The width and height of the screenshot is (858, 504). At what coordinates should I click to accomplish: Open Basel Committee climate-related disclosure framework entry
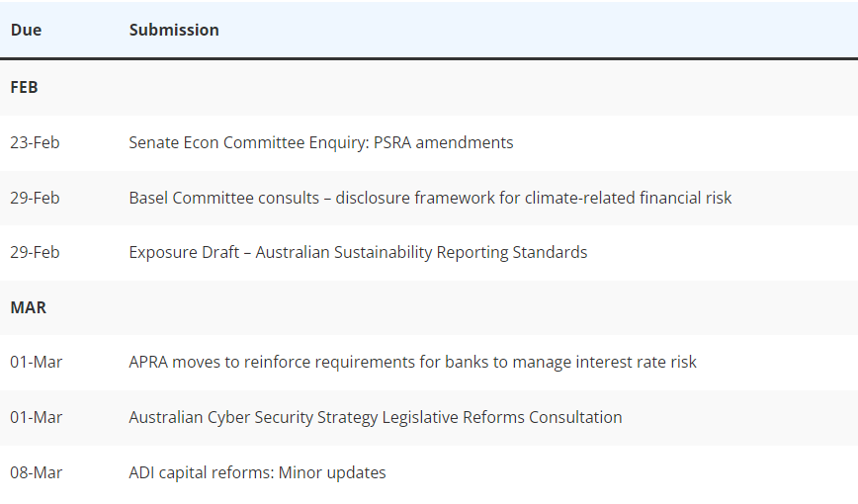click(x=430, y=198)
